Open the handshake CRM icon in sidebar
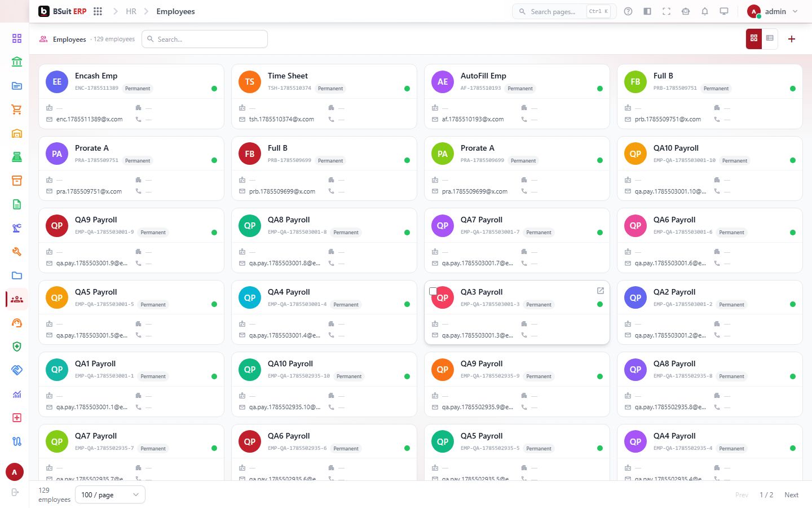This screenshot has height=508, width=812. coord(17,370)
